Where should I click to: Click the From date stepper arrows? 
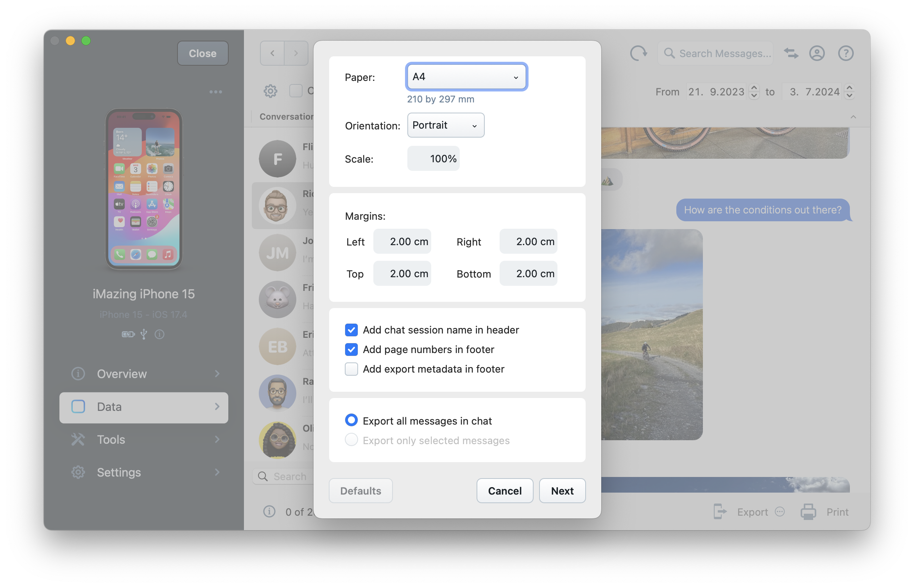click(754, 92)
